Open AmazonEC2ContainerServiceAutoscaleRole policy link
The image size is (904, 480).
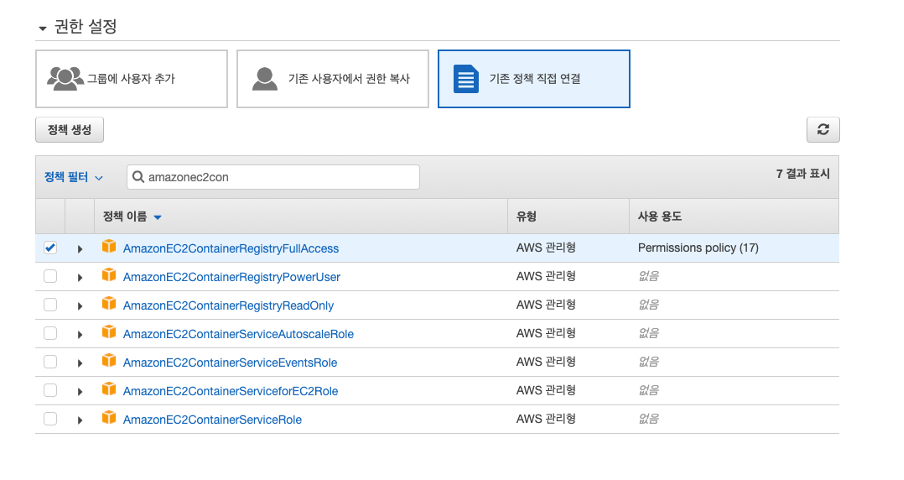tap(238, 334)
